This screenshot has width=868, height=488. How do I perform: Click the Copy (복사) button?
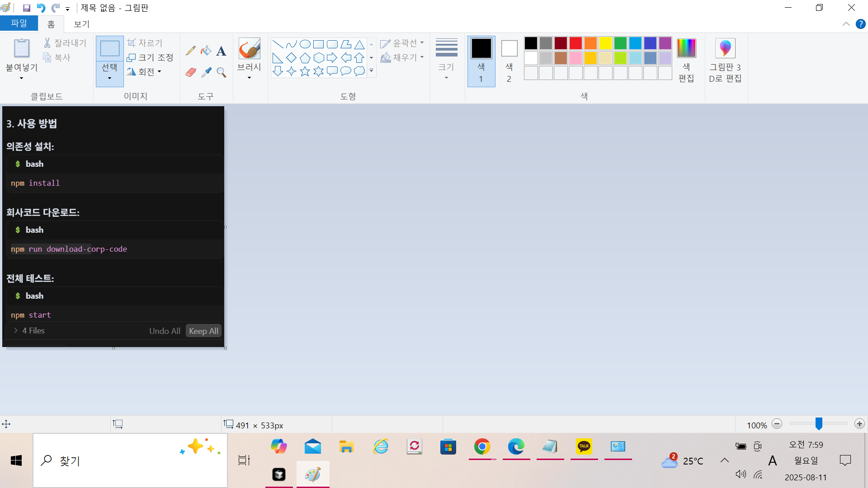[57, 57]
